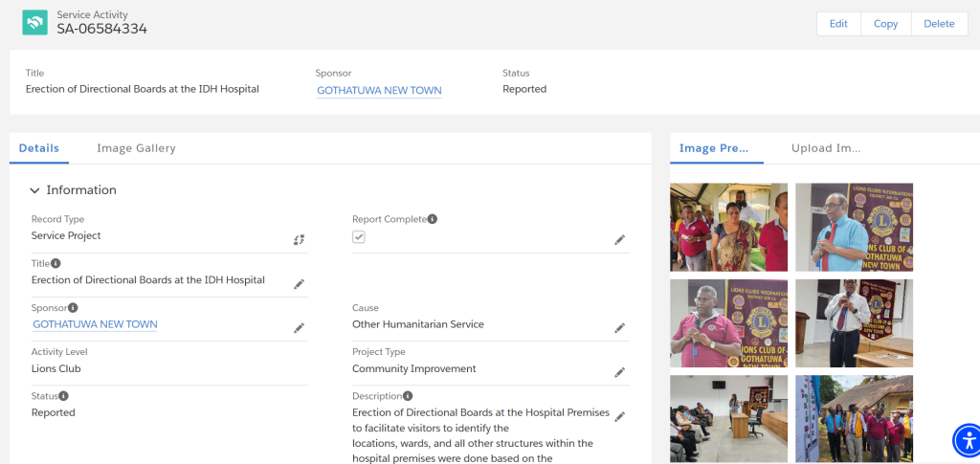Switch to the Upload Image tab

click(826, 148)
